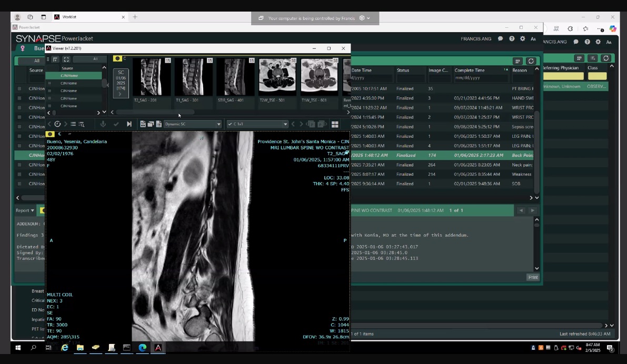Screen dimensions: 627x364
Task: Toggle checkbox of the 09/07/2024 11:45:21 AM row
Action: (x=19, y=107)
